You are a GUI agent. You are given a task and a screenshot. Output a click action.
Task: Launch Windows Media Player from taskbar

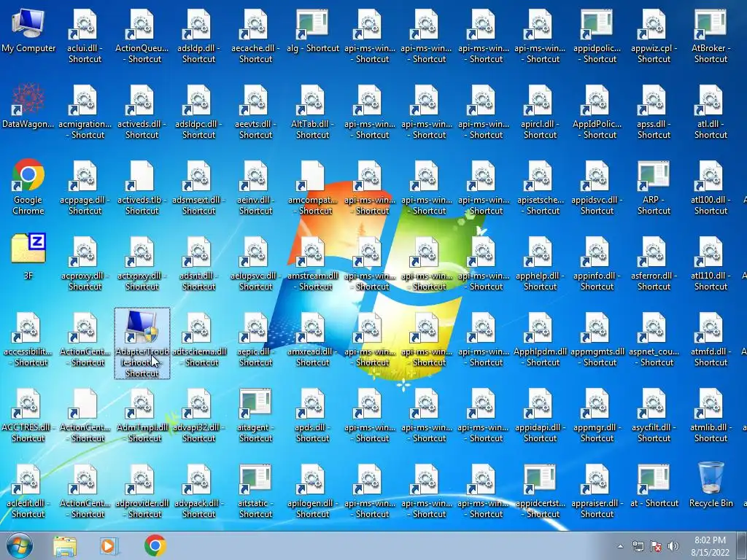click(x=109, y=545)
